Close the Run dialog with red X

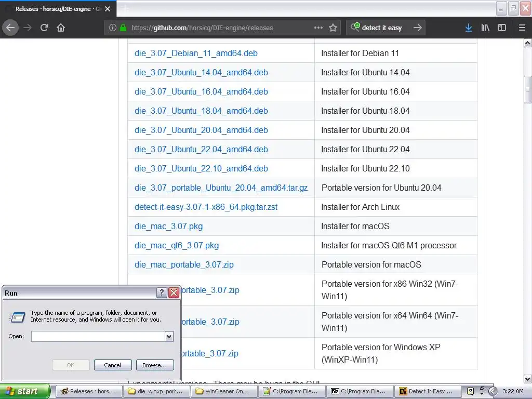pyautogui.click(x=174, y=292)
